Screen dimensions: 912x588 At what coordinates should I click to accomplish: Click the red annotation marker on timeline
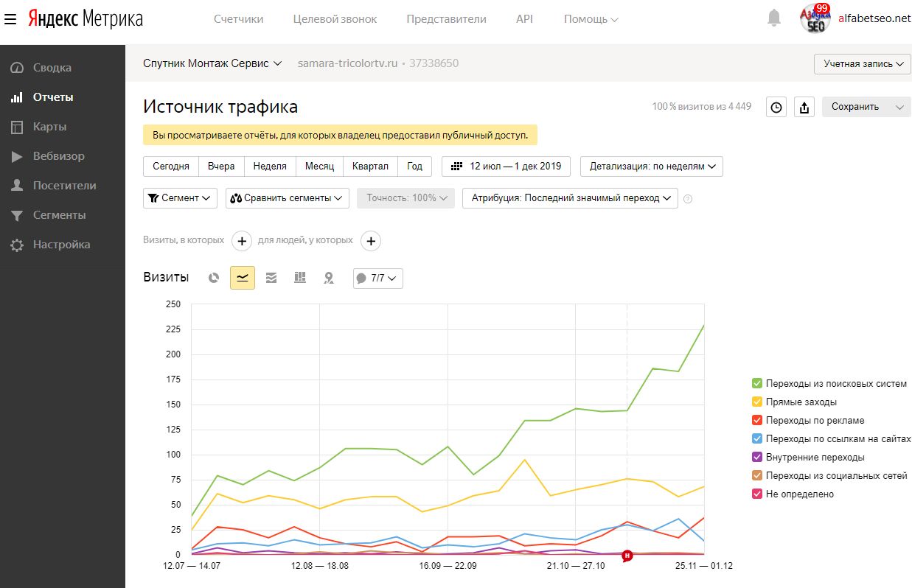tap(627, 555)
